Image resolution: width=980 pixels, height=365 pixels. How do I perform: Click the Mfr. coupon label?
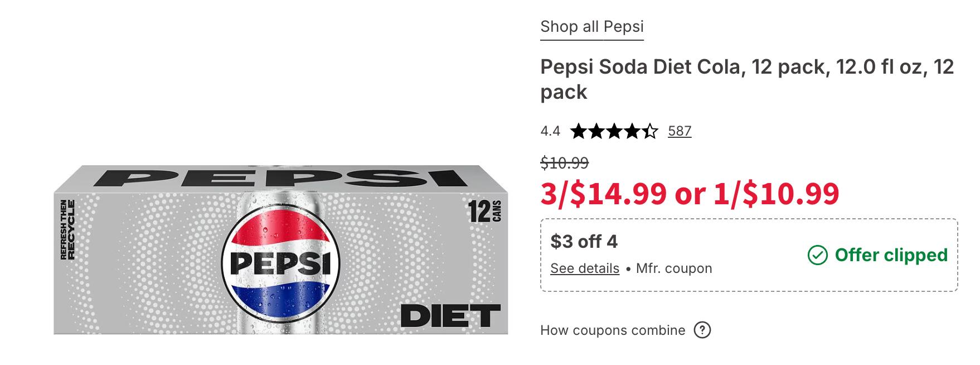(673, 268)
